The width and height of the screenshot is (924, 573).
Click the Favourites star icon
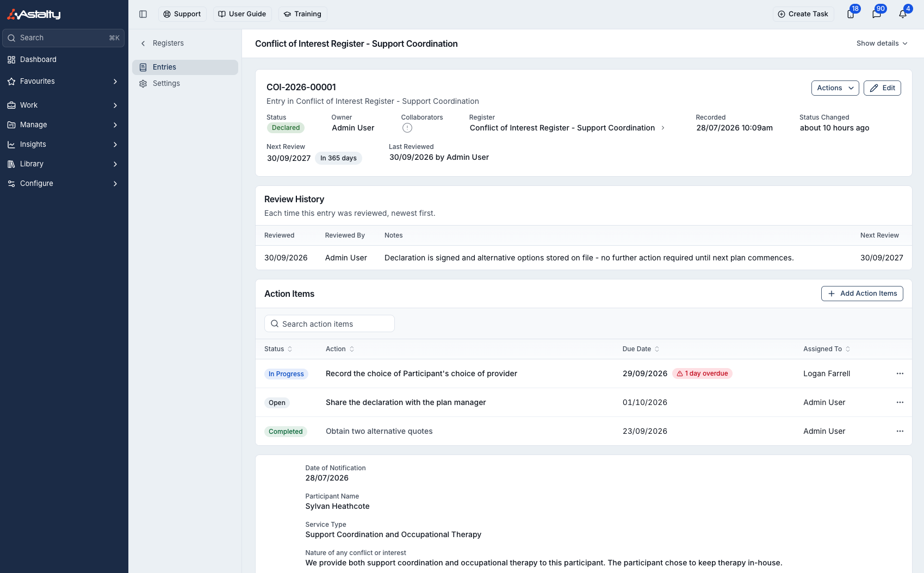click(x=11, y=82)
